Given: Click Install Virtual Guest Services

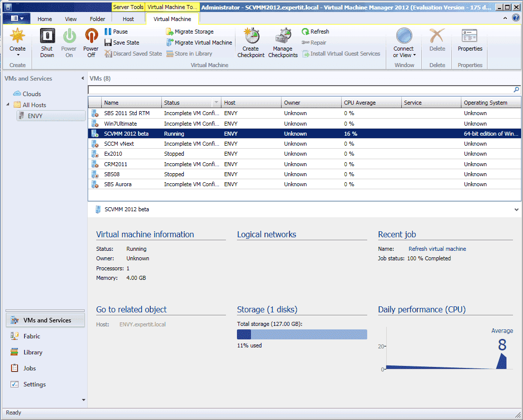Looking at the screenshot, I should (x=341, y=54).
